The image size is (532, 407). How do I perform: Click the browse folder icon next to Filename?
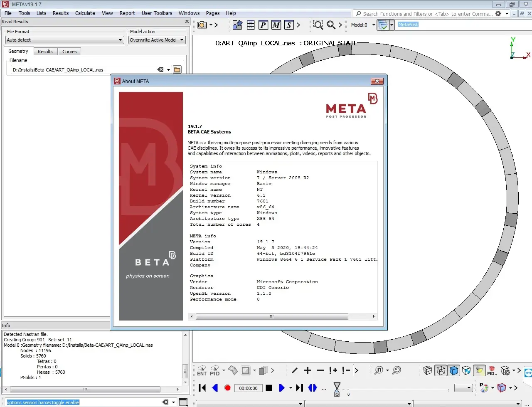click(177, 69)
